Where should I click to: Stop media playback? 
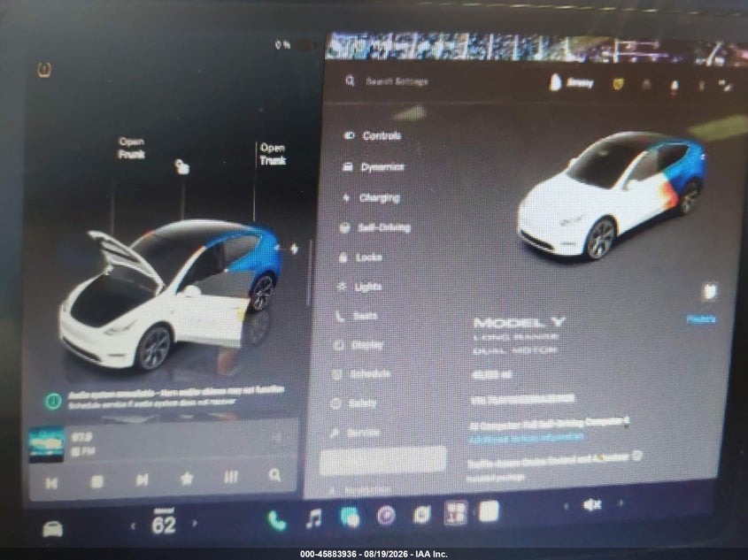coord(96,481)
